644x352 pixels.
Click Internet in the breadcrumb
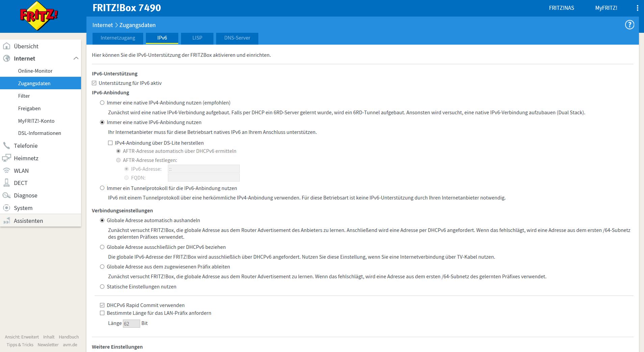click(x=103, y=25)
